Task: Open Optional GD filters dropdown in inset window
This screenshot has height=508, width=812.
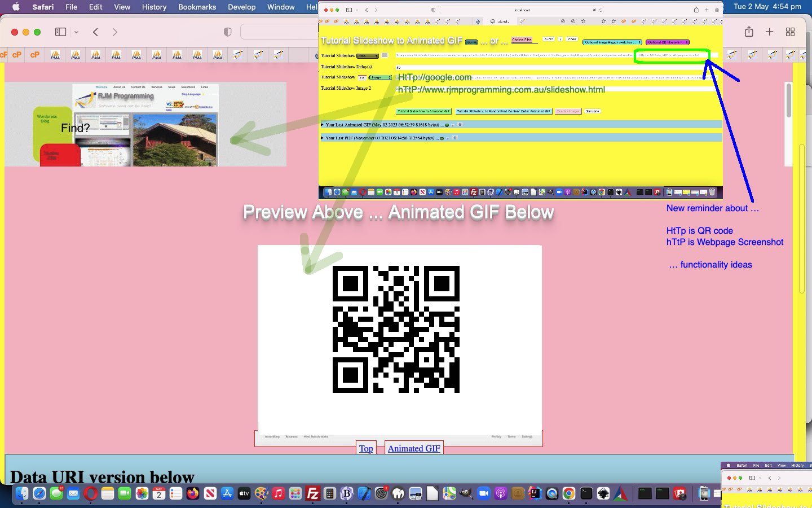Action: tap(668, 42)
